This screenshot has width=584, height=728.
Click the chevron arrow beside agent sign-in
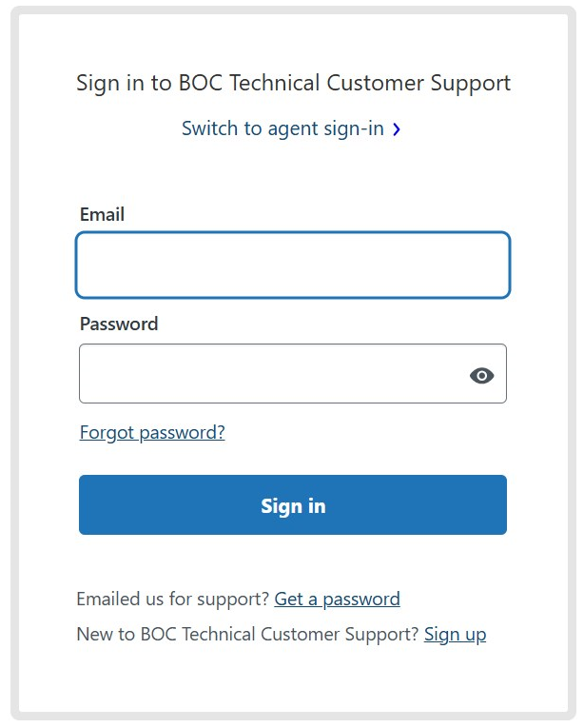(396, 129)
